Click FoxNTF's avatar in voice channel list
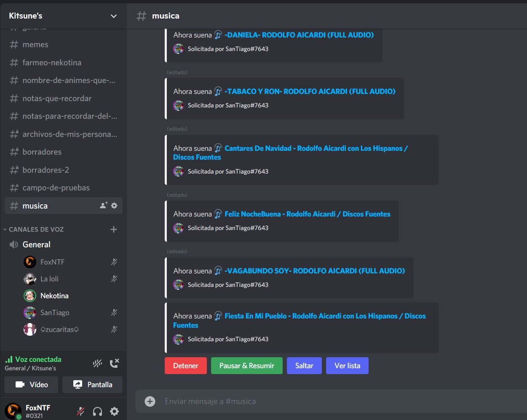Image resolution: width=527 pixels, height=420 pixels. (x=30, y=262)
